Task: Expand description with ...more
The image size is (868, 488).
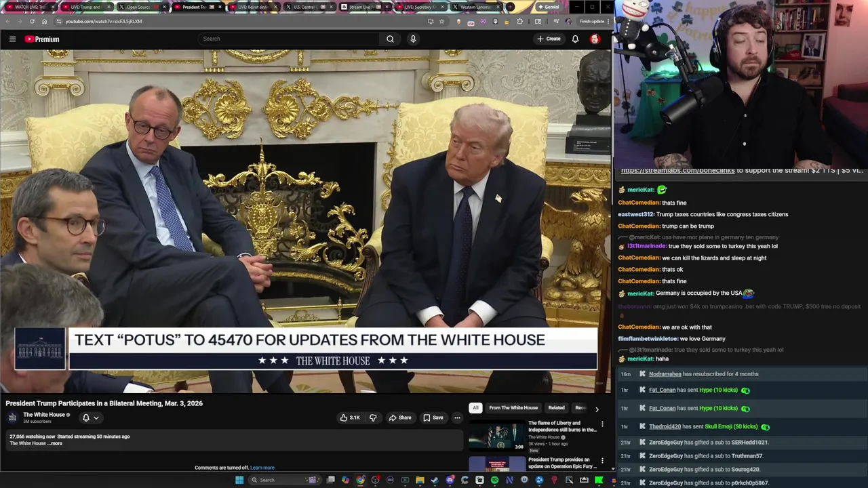Action: (x=56, y=443)
